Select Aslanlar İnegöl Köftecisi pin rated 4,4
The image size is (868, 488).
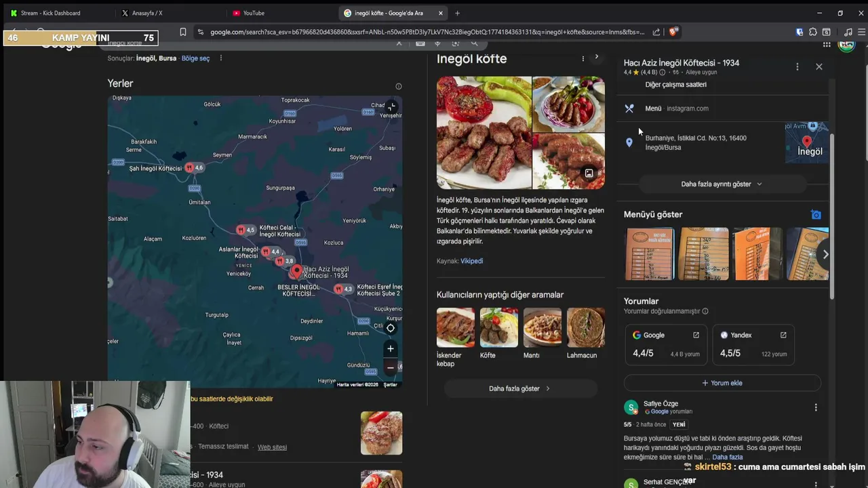(x=265, y=251)
